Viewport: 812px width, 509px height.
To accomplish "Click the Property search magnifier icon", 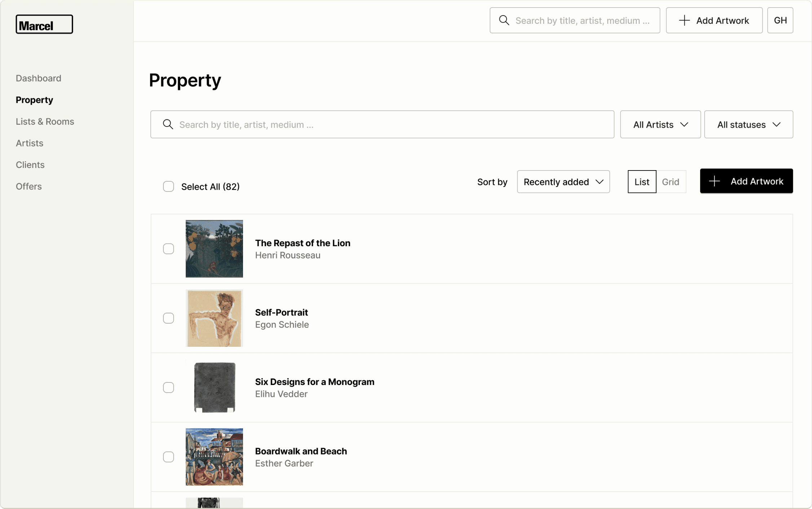I will click(x=168, y=124).
